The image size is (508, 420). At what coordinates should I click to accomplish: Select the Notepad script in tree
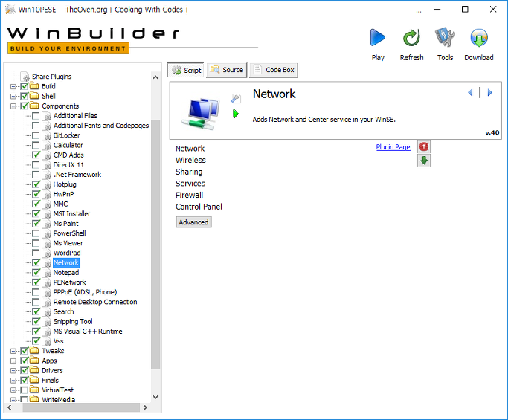point(66,273)
